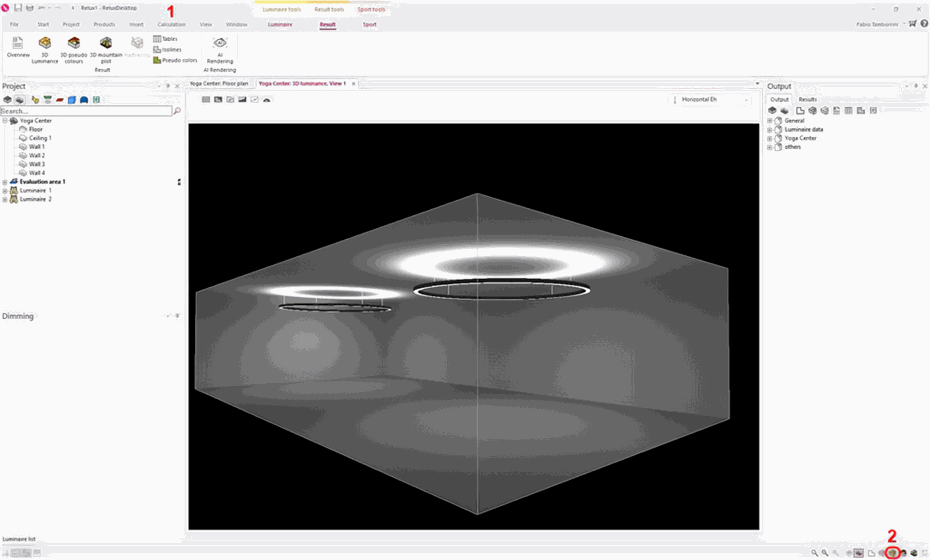930x560 pixels.
Task: Expand the Luminaire data node in Output
Action: (x=770, y=129)
